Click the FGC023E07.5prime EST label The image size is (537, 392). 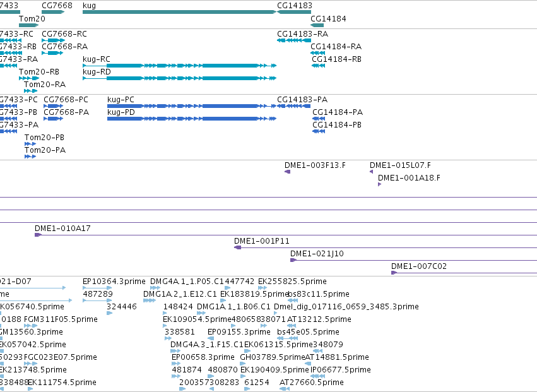[61, 357]
